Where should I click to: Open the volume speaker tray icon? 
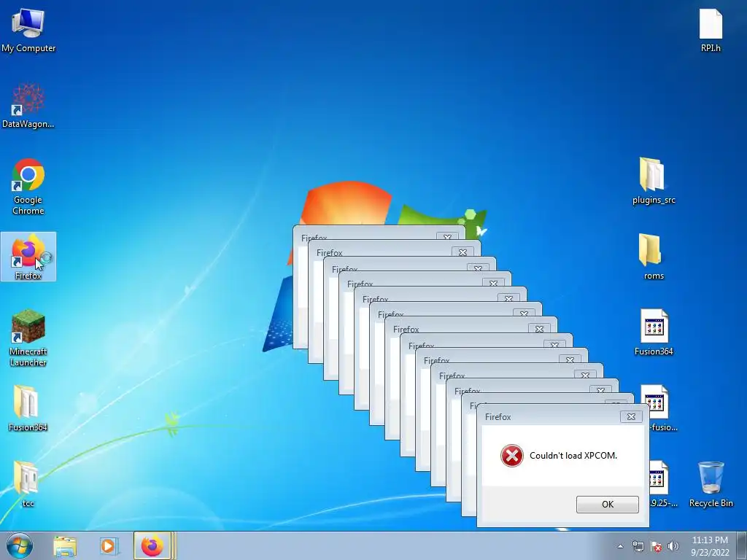click(x=673, y=546)
